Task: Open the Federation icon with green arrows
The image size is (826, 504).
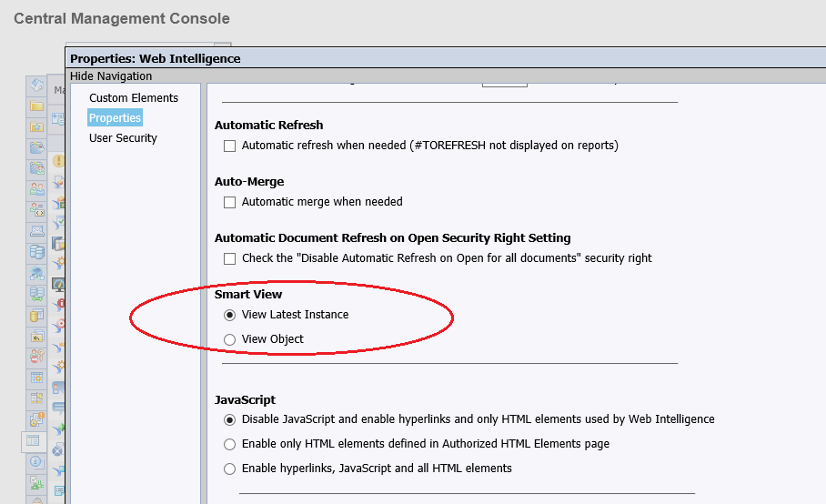Action: tap(37, 294)
